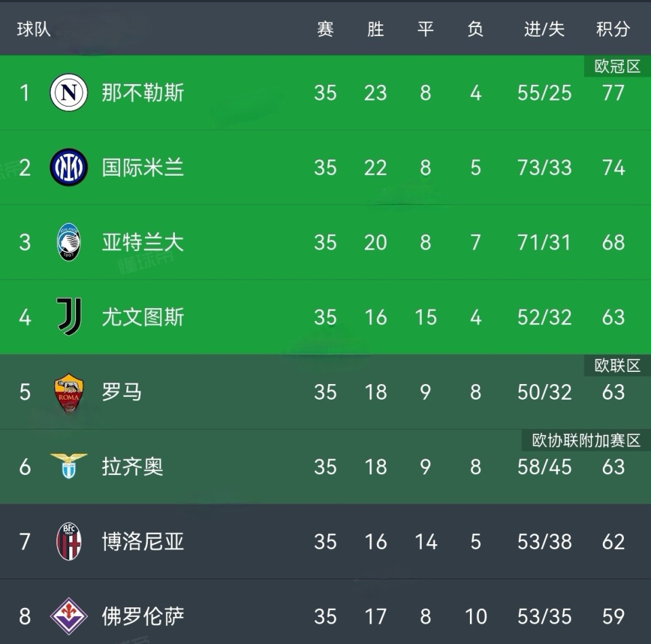Image resolution: width=651 pixels, height=644 pixels.
Task: Open team name 尤文图斯
Action: 142,317
